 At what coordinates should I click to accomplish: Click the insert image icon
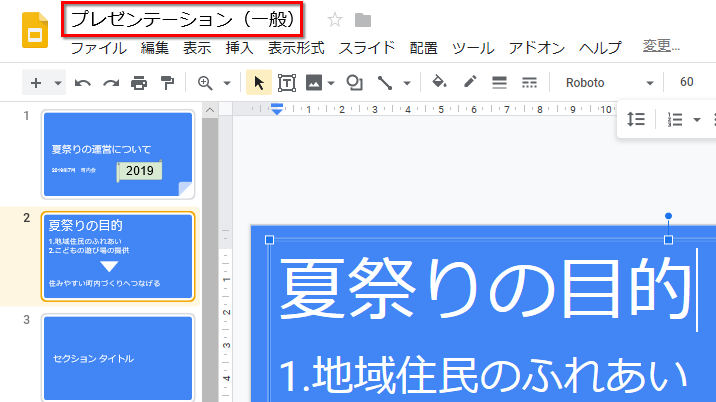tap(314, 83)
